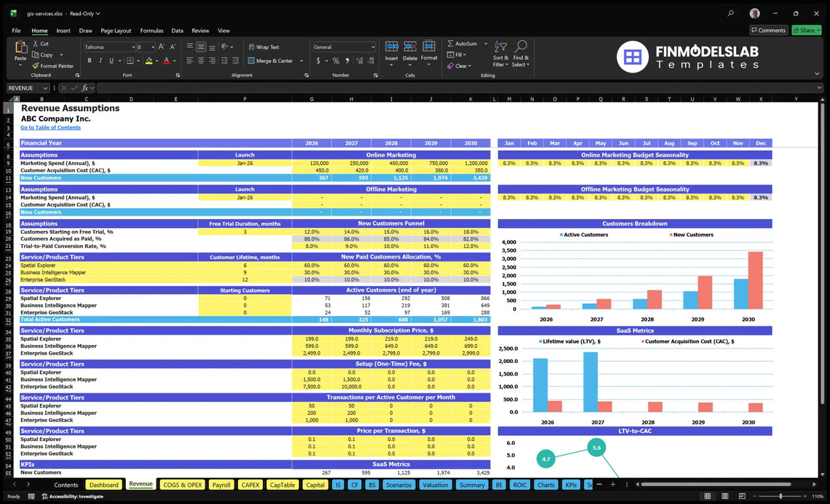Click the Cut scissors icon

(35, 44)
